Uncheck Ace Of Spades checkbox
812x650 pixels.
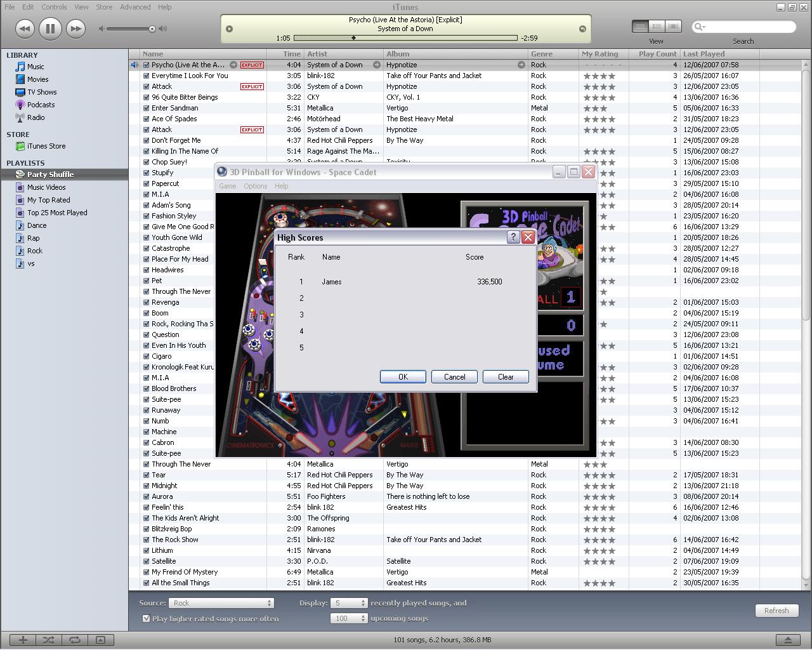click(147, 119)
